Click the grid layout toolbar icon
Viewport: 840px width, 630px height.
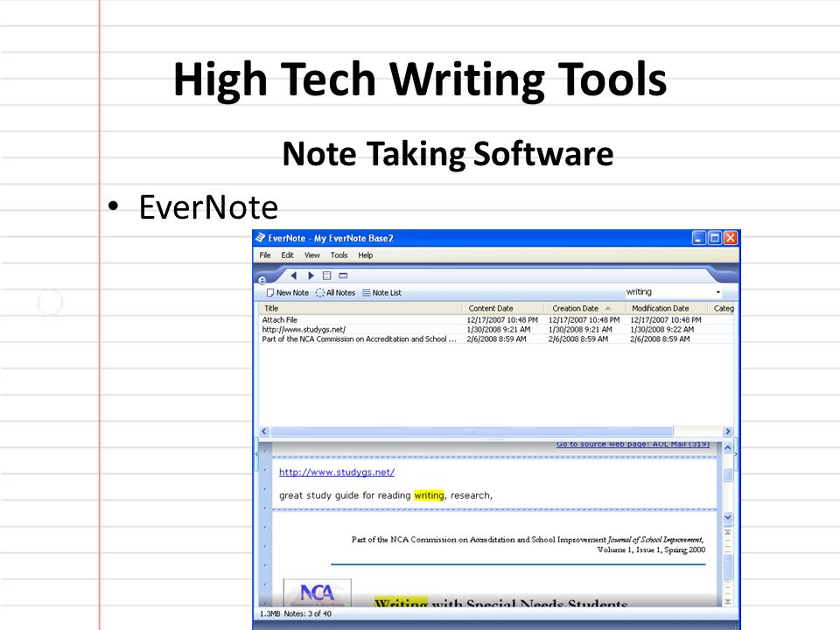326,276
